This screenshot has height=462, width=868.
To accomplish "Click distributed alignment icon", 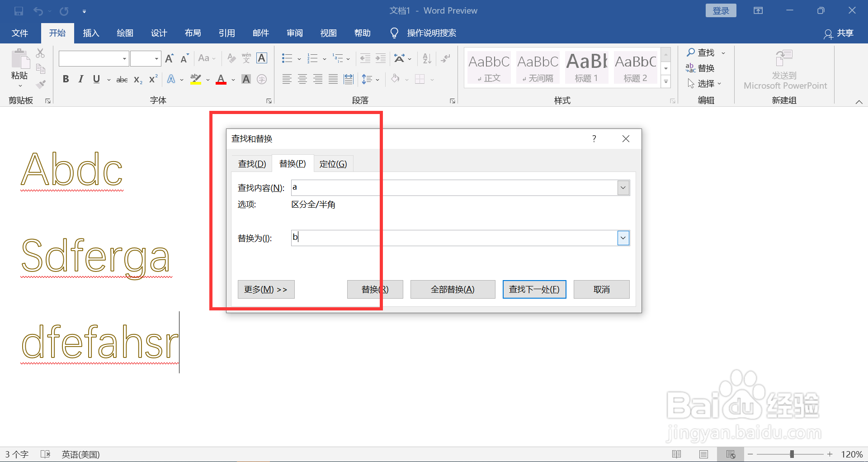I will [x=349, y=79].
